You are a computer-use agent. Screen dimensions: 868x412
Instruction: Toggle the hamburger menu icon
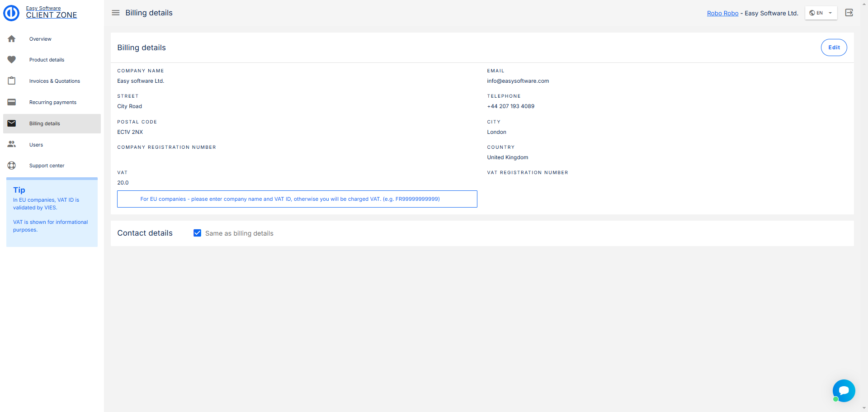point(116,13)
